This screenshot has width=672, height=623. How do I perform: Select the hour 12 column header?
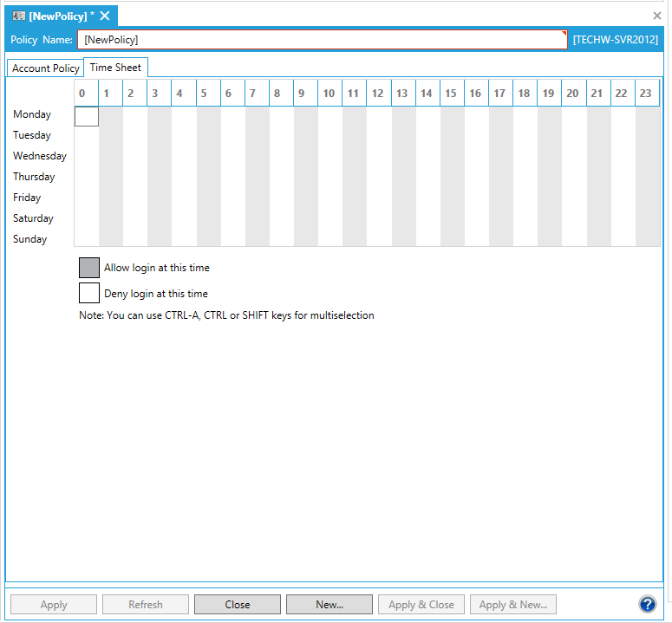pyautogui.click(x=378, y=94)
